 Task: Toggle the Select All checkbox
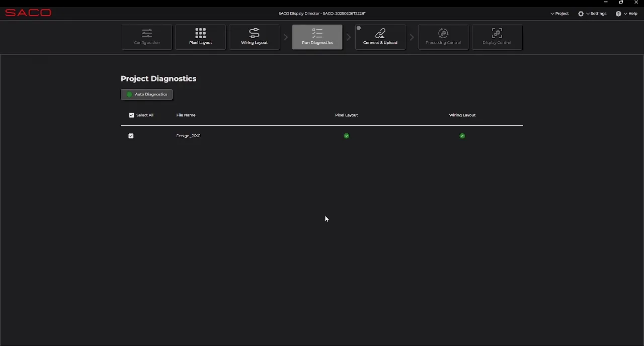click(x=131, y=115)
